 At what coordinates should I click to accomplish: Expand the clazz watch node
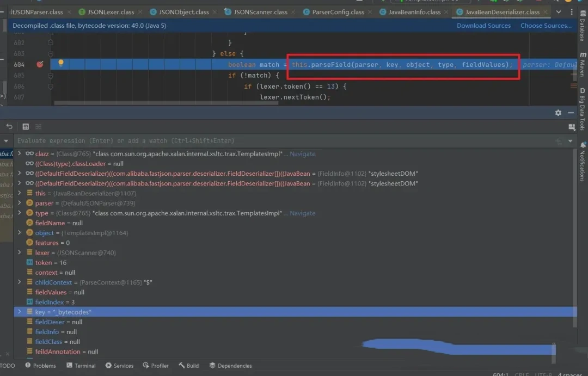click(20, 153)
